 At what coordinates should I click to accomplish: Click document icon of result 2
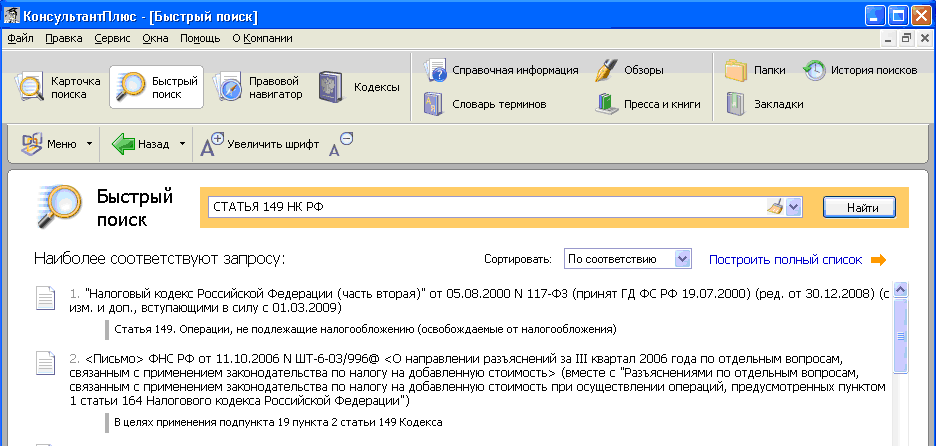(x=45, y=364)
